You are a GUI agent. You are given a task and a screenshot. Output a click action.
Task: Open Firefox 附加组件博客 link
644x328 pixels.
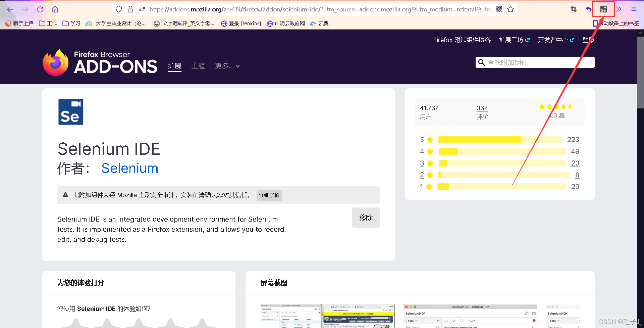(462, 40)
